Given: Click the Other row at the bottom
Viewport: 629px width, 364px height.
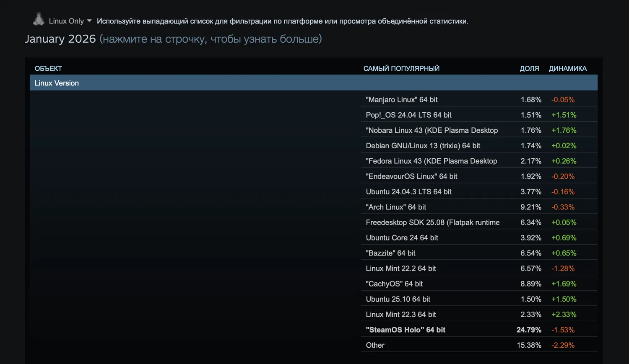Looking at the screenshot, I should pos(375,345).
